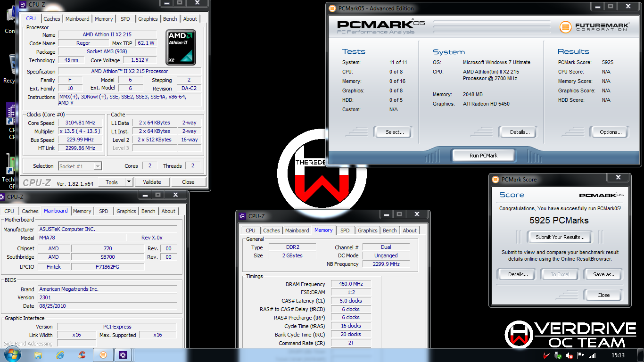Click Close button in CPU-Z processor window
The height and width of the screenshot is (362, 644).
coord(188,182)
